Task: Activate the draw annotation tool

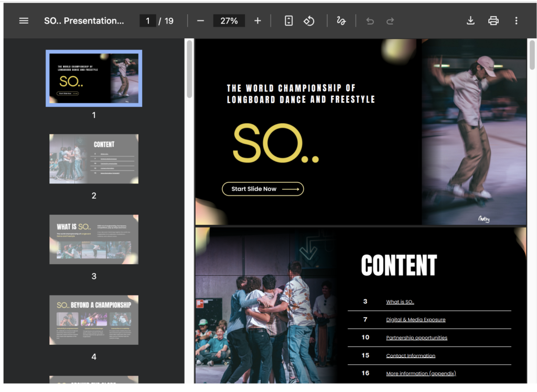Action: (341, 21)
